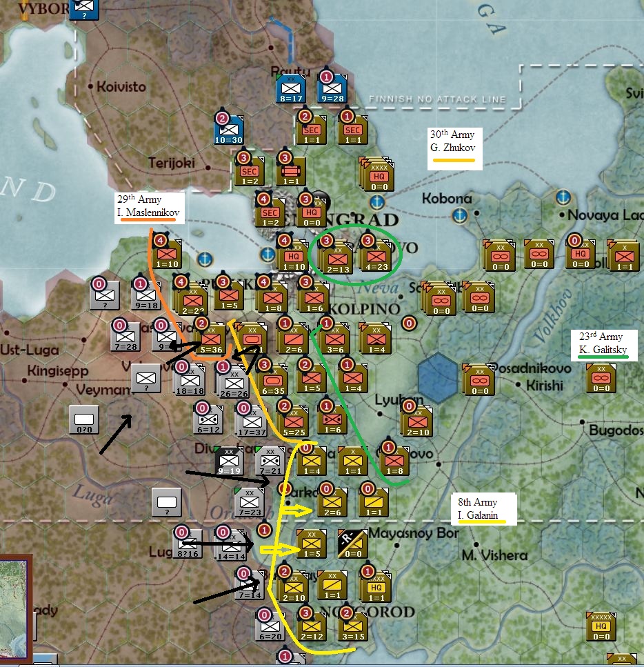
Task: Click the highlighted blue hex near Lyuban
Action: pyautogui.click(x=438, y=378)
